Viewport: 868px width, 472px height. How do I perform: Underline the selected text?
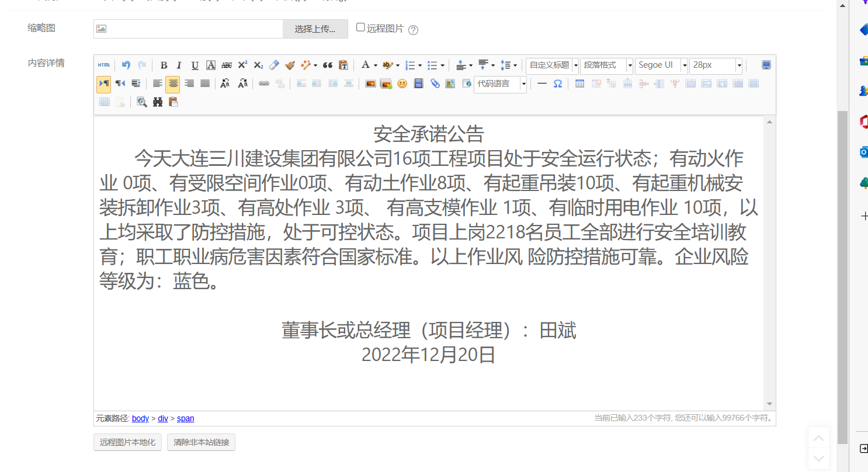tap(195, 65)
